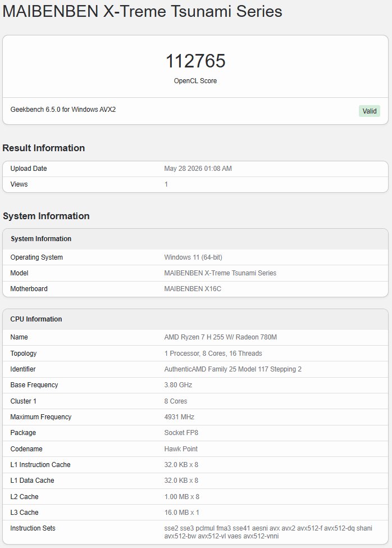The image size is (392, 548).
Task: Click the Motherboard label
Action: [x=29, y=289]
